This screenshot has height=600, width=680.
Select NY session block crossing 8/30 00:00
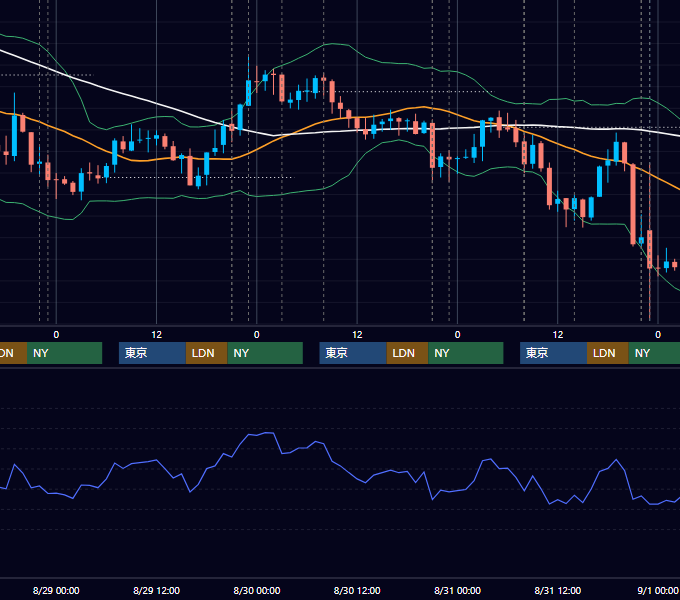(265, 353)
